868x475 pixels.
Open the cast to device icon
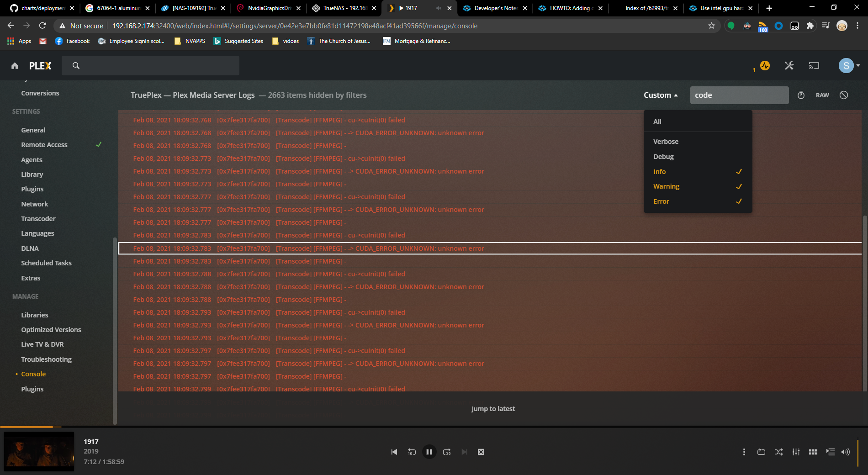[814, 66]
